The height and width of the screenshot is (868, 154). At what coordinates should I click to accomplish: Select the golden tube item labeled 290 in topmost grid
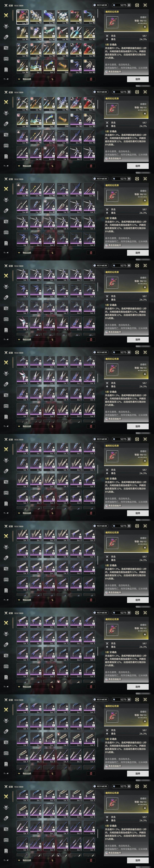point(63,67)
